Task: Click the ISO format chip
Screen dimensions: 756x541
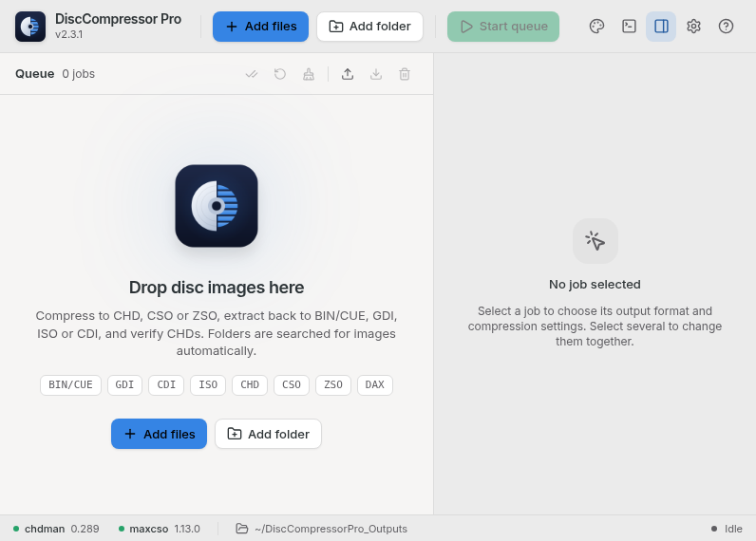Action: (x=208, y=385)
